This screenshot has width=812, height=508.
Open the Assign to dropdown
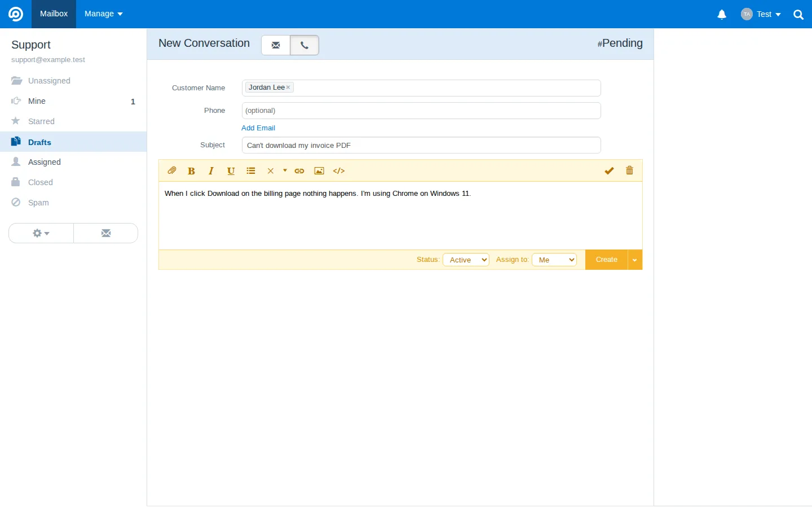click(x=554, y=260)
